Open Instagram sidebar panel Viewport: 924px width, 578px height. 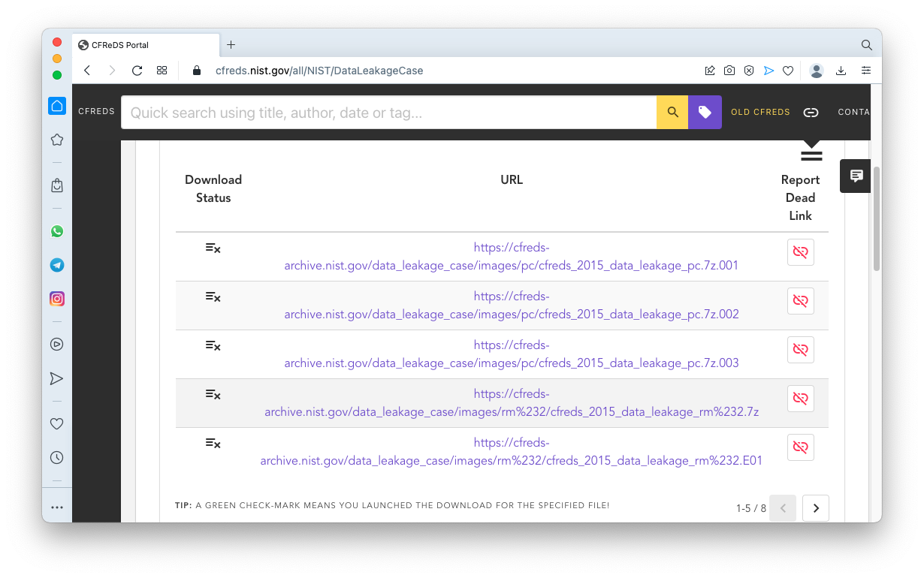(57, 299)
